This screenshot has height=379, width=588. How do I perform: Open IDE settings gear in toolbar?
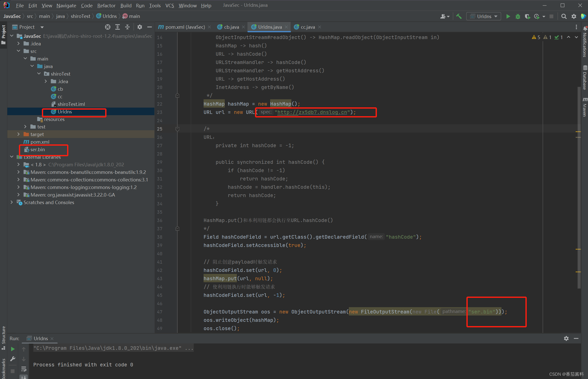click(574, 16)
